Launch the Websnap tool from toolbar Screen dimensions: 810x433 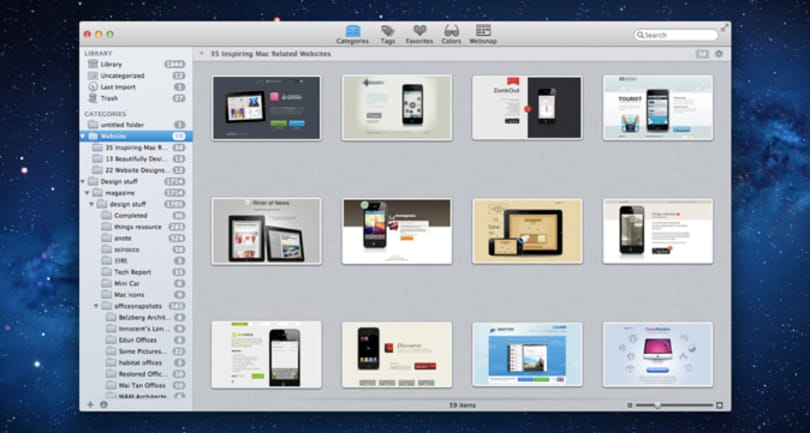coord(483,34)
